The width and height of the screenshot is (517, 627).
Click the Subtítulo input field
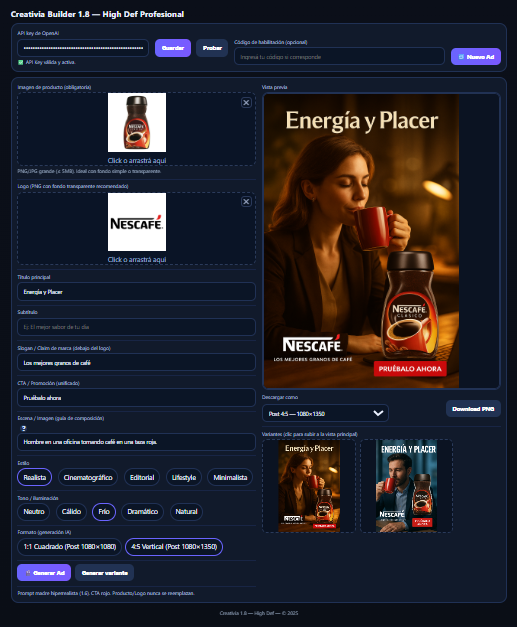pyautogui.click(x=136, y=327)
